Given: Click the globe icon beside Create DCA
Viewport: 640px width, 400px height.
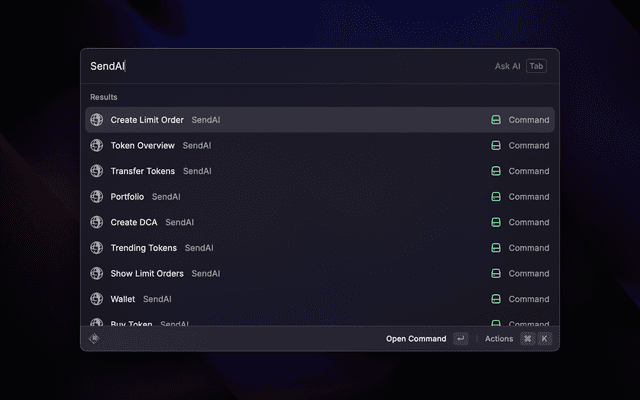Looking at the screenshot, I should pos(97,222).
